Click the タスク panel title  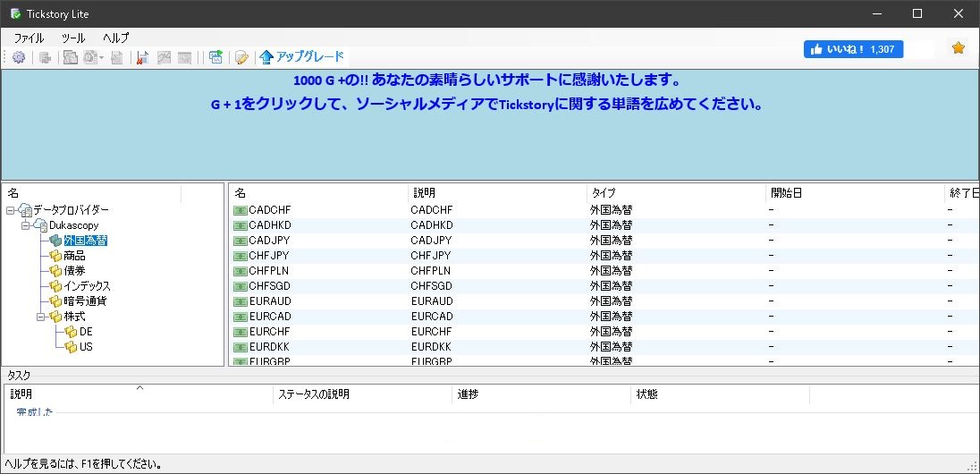tap(18, 376)
